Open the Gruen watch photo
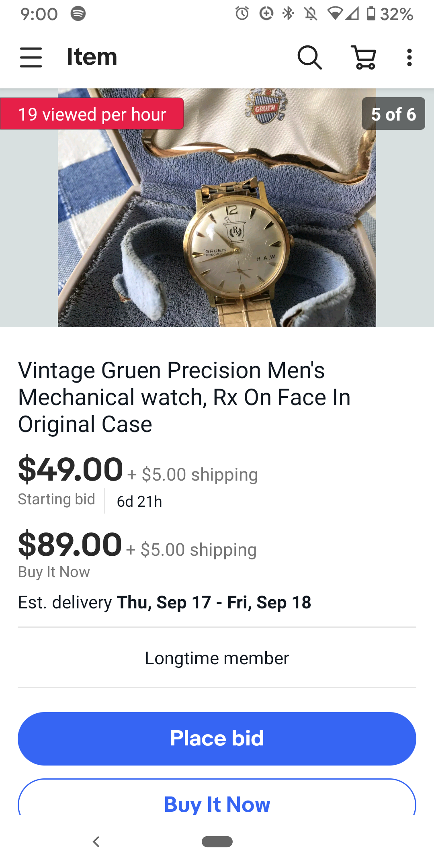 click(x=217, y=225)
